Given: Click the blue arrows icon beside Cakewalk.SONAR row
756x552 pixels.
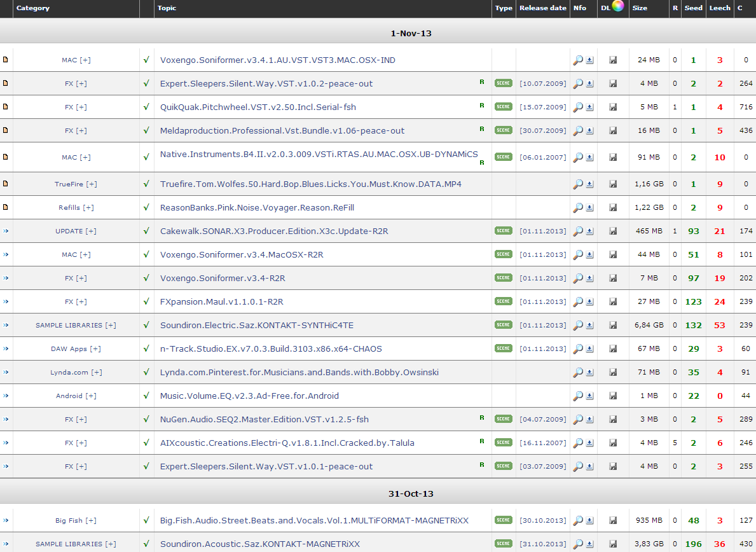Looking at the screenshot, I should point(6,231).
